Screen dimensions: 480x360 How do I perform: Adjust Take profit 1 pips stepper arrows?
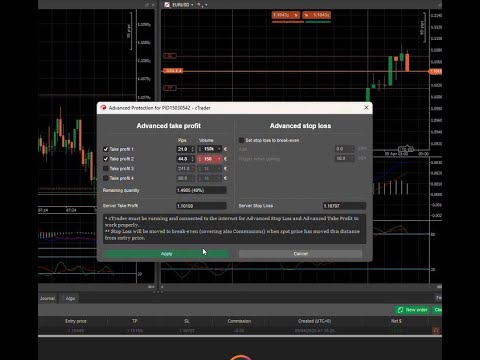[x=193, y=149]
